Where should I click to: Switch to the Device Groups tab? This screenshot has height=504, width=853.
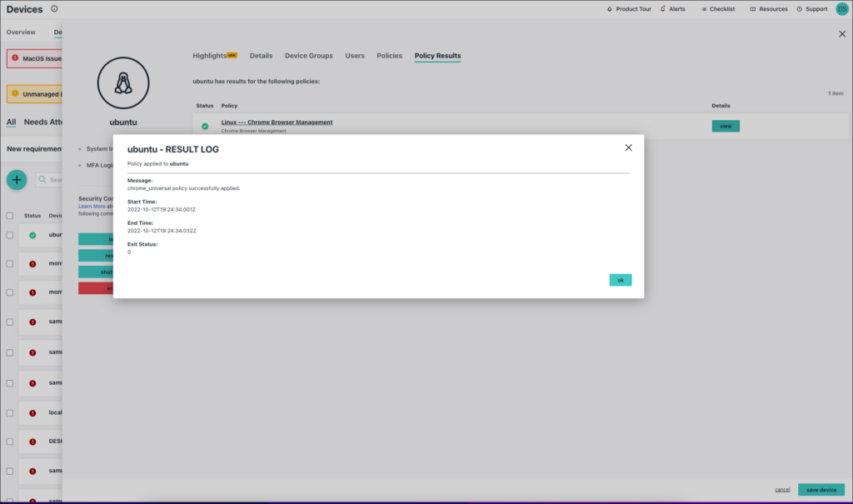tap(308, 55)
